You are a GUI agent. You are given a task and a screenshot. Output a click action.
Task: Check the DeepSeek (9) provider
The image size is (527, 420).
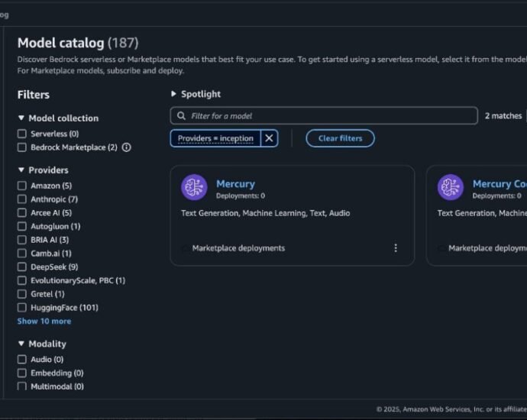point(22,267)
